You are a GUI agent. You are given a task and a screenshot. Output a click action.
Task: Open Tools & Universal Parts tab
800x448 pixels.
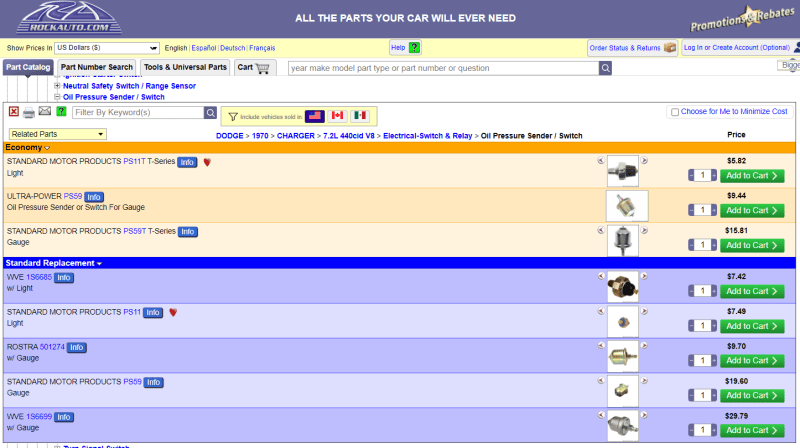point(185,67)
